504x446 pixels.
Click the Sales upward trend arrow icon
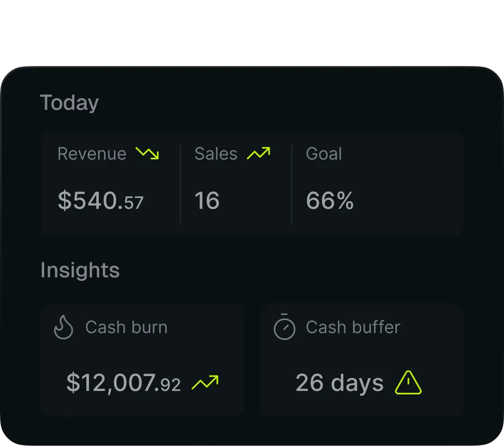click(x=258, y=153)
